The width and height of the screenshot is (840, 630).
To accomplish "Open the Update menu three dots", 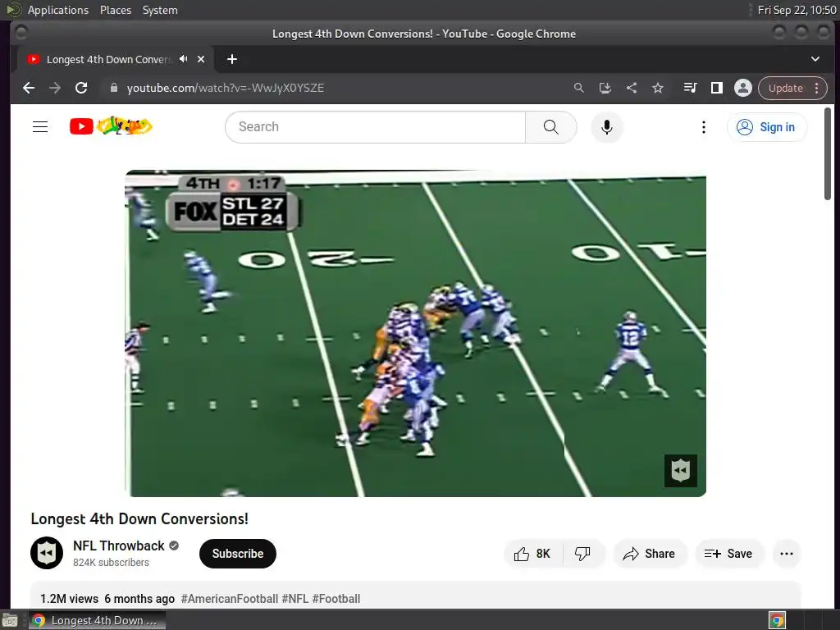I will point(816,88).
